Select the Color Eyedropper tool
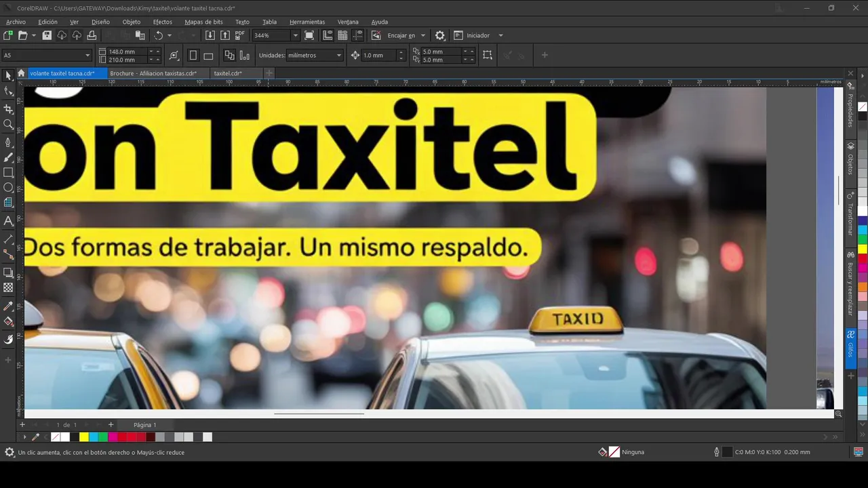Viewport: 868px width, 488px height. point(8,306)
